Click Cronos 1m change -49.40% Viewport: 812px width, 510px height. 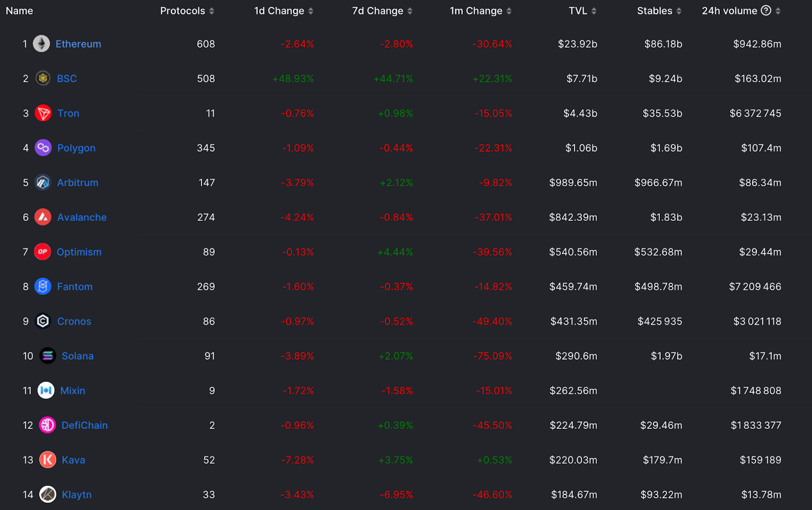492,321
